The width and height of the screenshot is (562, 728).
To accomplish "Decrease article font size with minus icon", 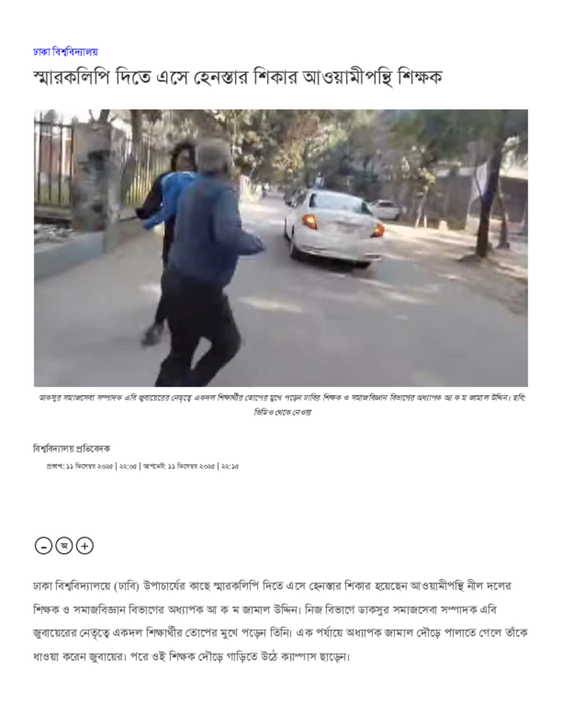I will (x=43, y=546).
